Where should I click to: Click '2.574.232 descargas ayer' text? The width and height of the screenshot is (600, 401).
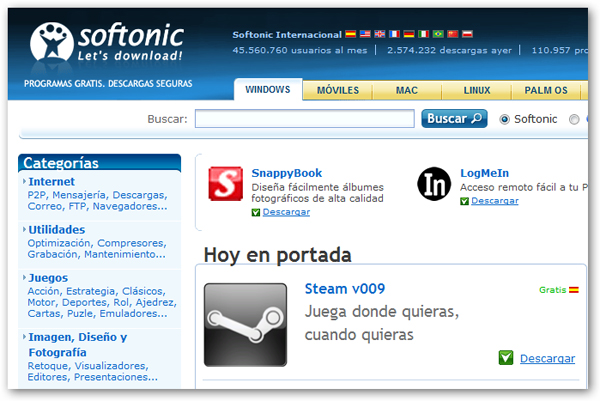(x=449, y=51)
